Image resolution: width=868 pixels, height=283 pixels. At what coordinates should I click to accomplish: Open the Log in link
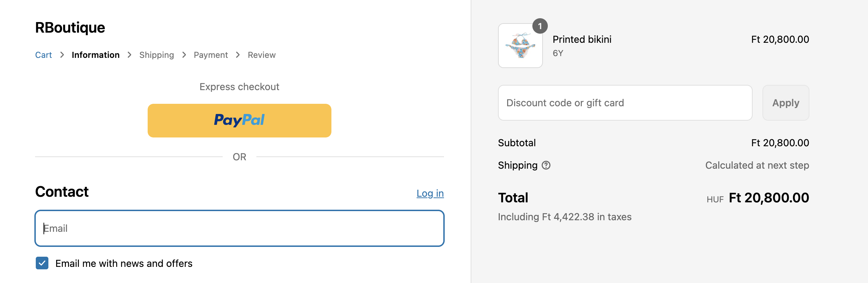430,193
